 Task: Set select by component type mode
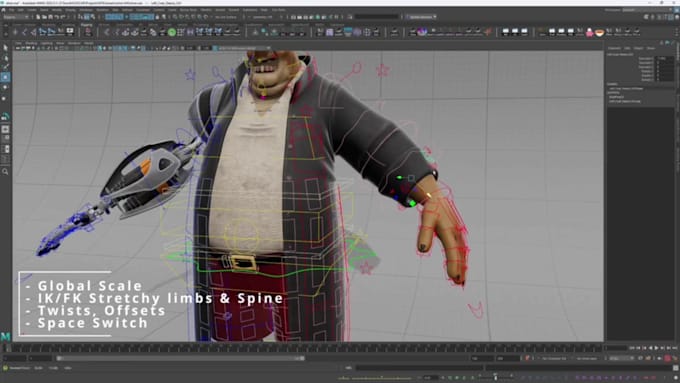93,17
